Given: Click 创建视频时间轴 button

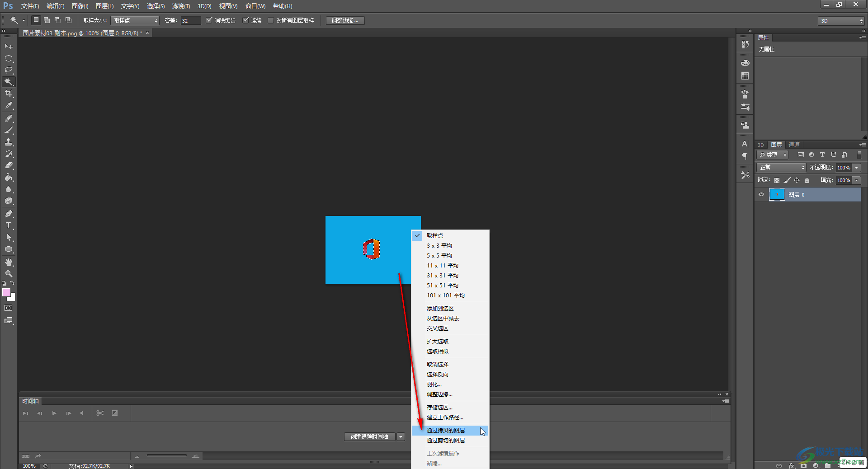Looking at the screenshot, I should [369, 436].
